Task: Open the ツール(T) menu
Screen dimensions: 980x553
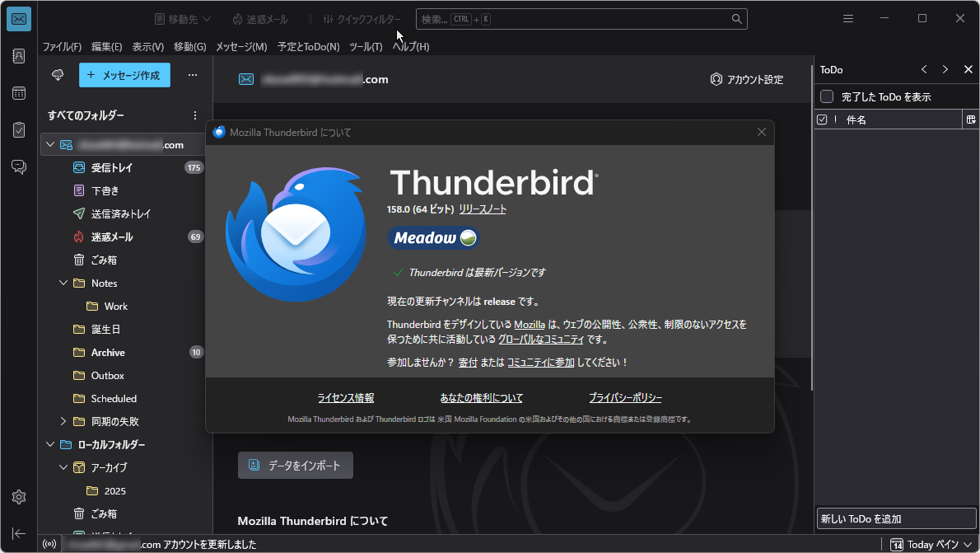Action: pos(366,47)
